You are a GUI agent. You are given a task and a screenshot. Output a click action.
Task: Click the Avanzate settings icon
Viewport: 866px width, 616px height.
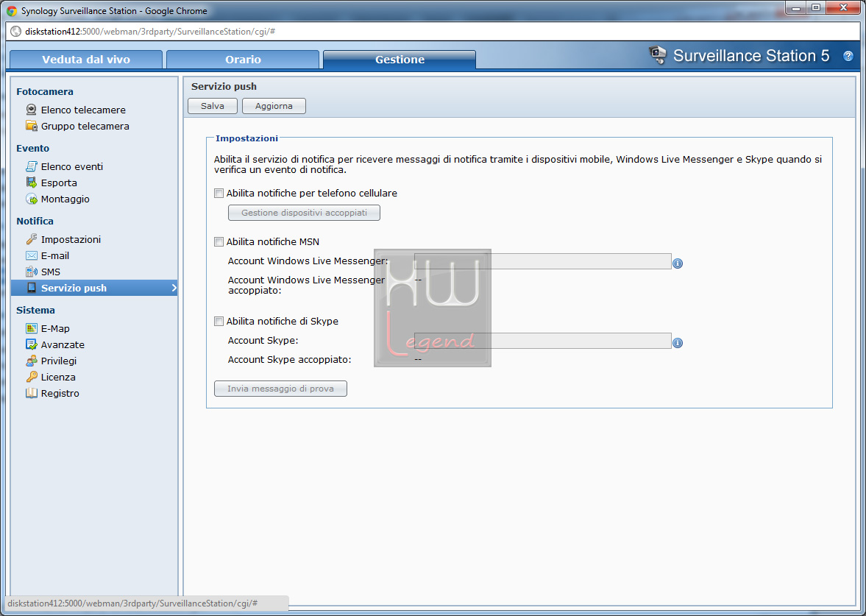coord(32,344)
